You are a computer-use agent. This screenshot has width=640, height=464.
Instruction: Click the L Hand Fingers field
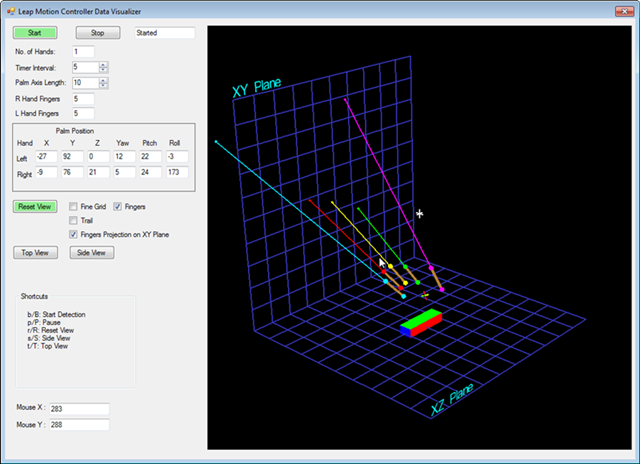click(x=83, y=113)
